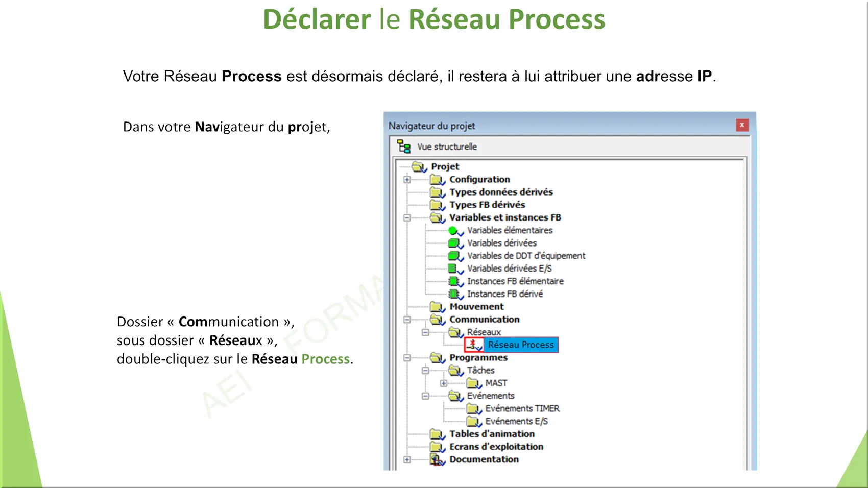Click the Vue structurelle label

tap(447, 147)
